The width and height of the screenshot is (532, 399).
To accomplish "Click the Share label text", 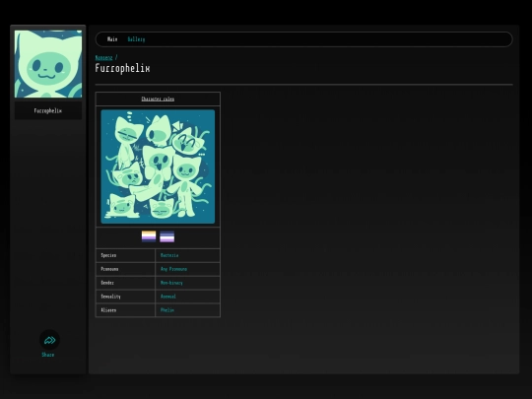I will (x=48, y=355).
